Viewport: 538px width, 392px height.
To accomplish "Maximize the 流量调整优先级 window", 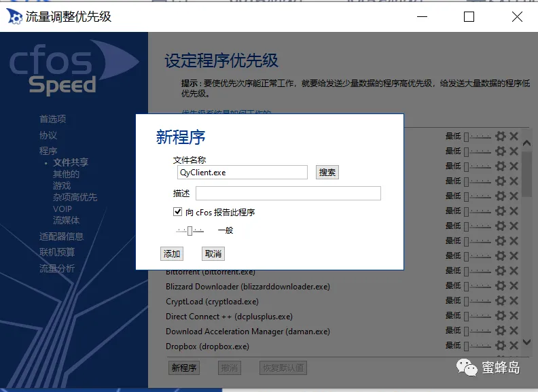I will [469, 16].
